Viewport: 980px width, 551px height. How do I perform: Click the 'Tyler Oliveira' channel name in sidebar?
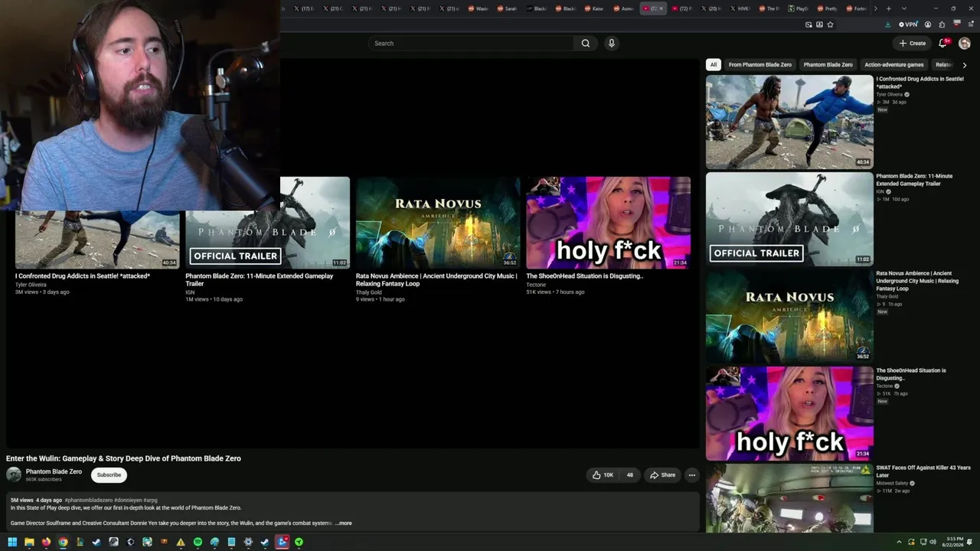coord(890,94)
